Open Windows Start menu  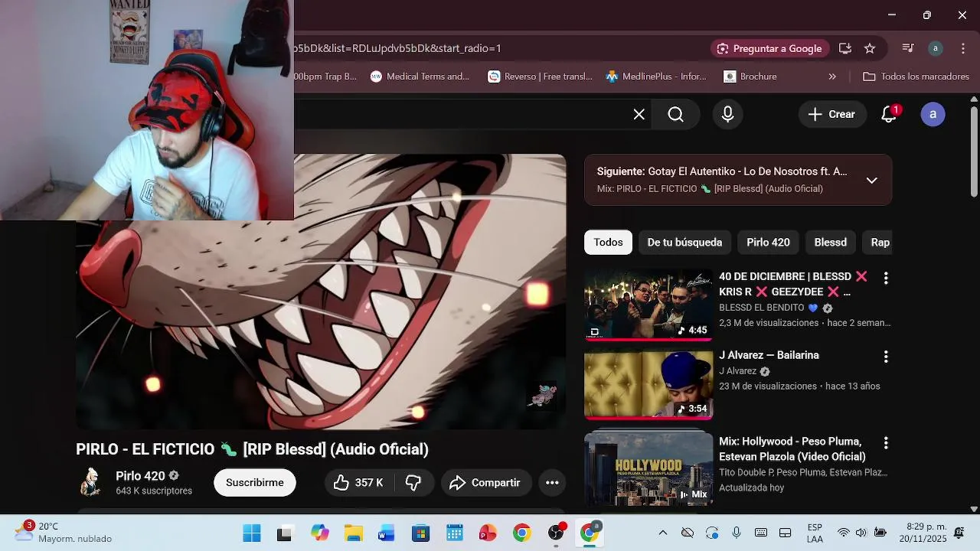pyautogui.click(x=252, y=533)
